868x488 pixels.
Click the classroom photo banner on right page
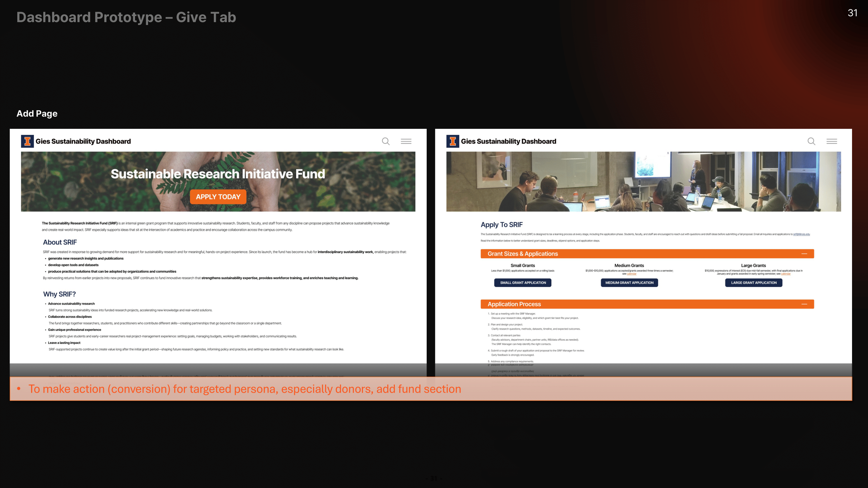[643, 182]
